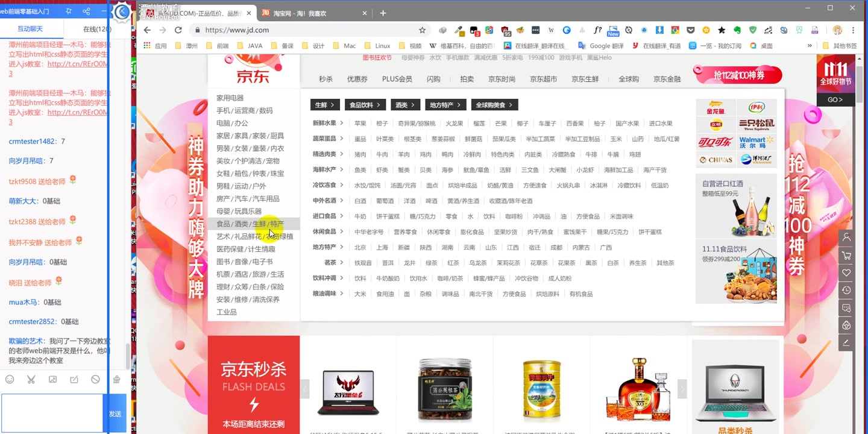Close the 淘宝网 tab
The height and width of the screenshot is (434, 868).
point(366,13)
